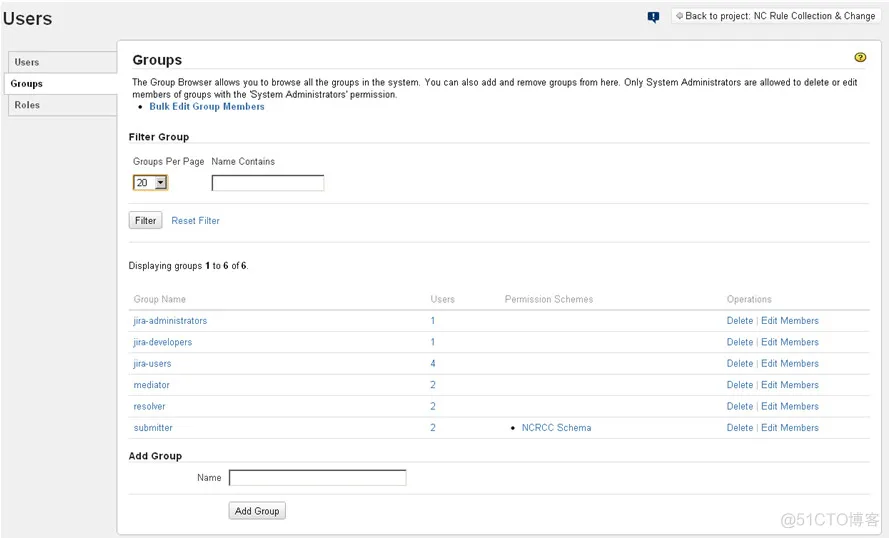Edit Members of jira-users
Viewport: 889px width, 538px height.
click(790, 364)
